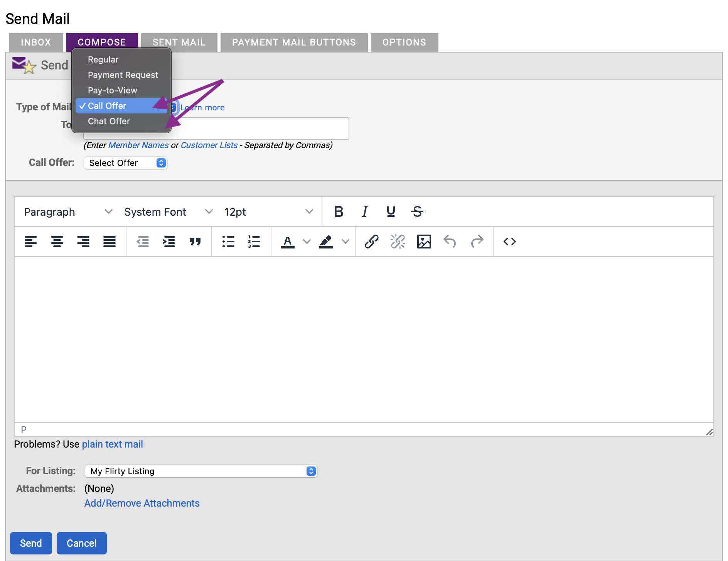This screenshot has width=728, height=561.
Task: Open Customer Lists link
Action: (x=209, y=145)
